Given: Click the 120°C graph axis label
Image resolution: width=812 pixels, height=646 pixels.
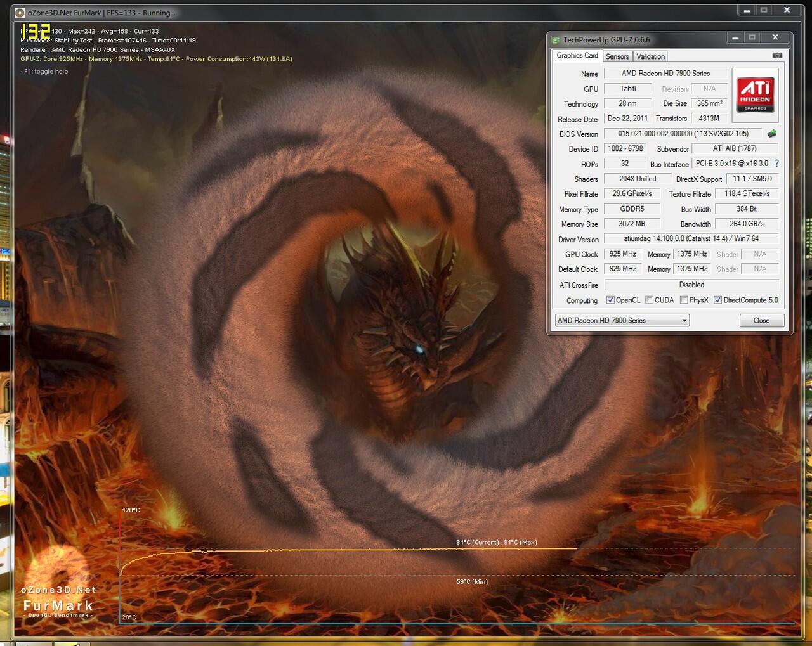Looking at the screenshot, I should (x=131, y=510).
